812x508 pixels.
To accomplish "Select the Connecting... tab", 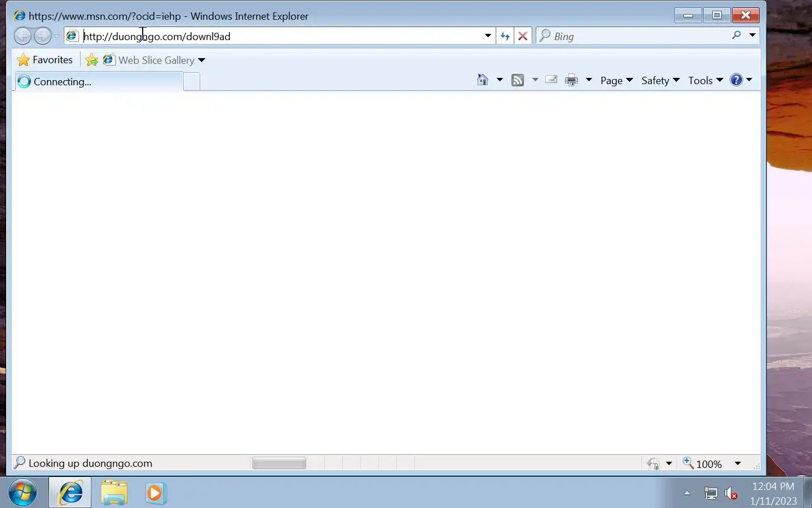I will (x=99, y=81).
